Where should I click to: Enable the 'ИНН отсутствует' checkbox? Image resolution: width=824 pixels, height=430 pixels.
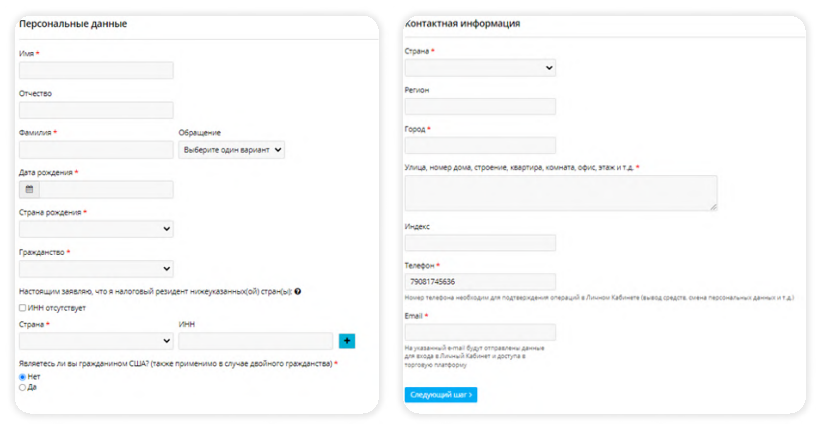point(23,308)
